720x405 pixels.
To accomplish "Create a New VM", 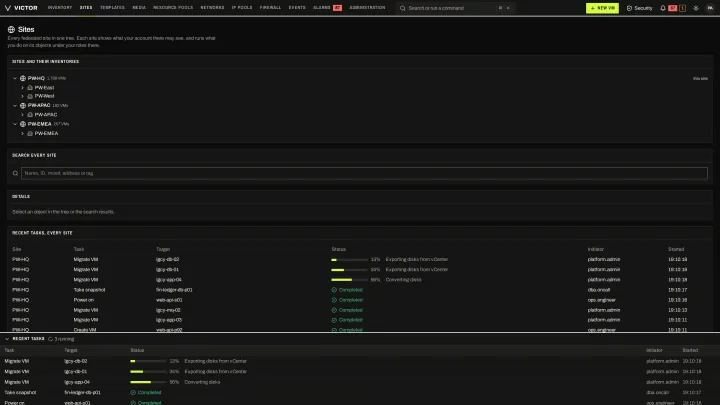I will click(x=602, y=8).
